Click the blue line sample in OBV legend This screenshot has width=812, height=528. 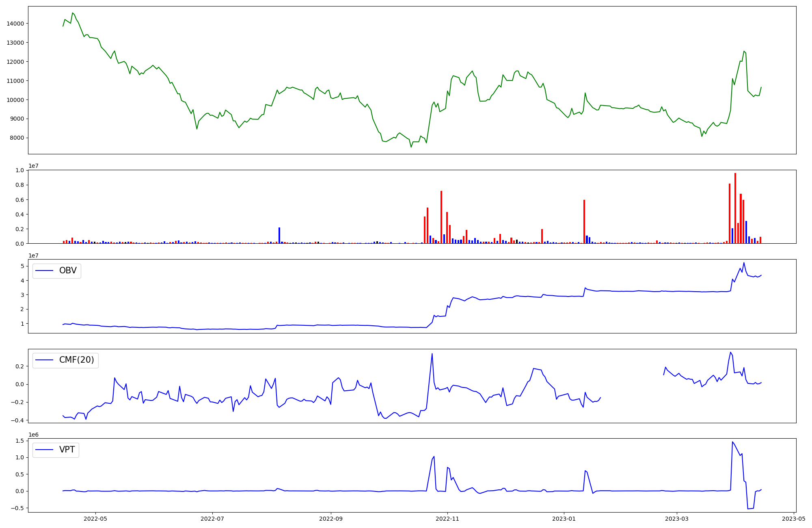[x=45, y=271]
